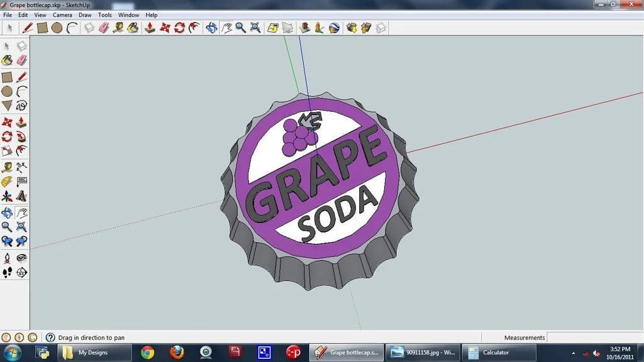Go to the Previous camera view

tap(7, 241)
